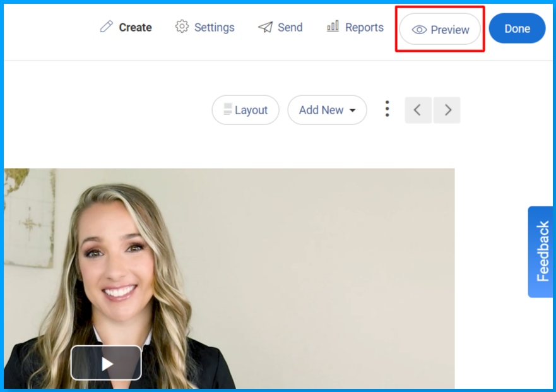
Task: Click the video thumbnail to play it
Action: click(106, 363)
